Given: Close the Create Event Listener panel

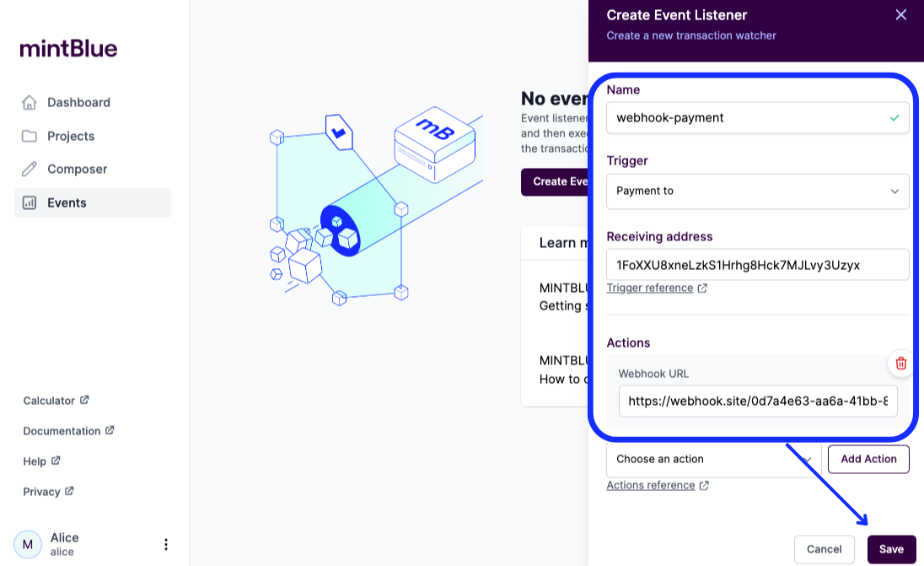Looking at the screenshot, I should tap(900, 14).
